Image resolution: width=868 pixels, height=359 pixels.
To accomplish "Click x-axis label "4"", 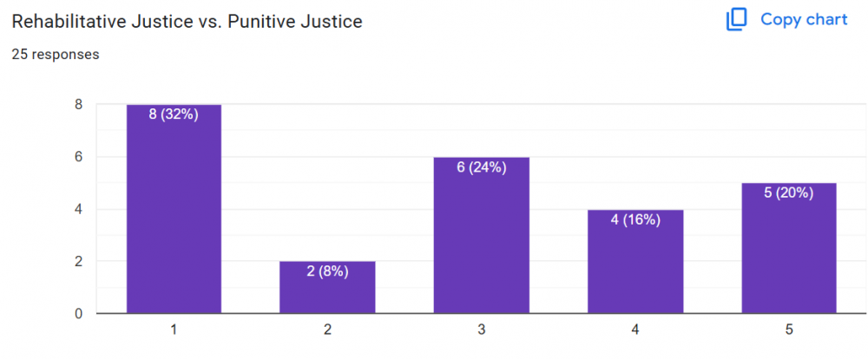I will [x=635, y=330].
